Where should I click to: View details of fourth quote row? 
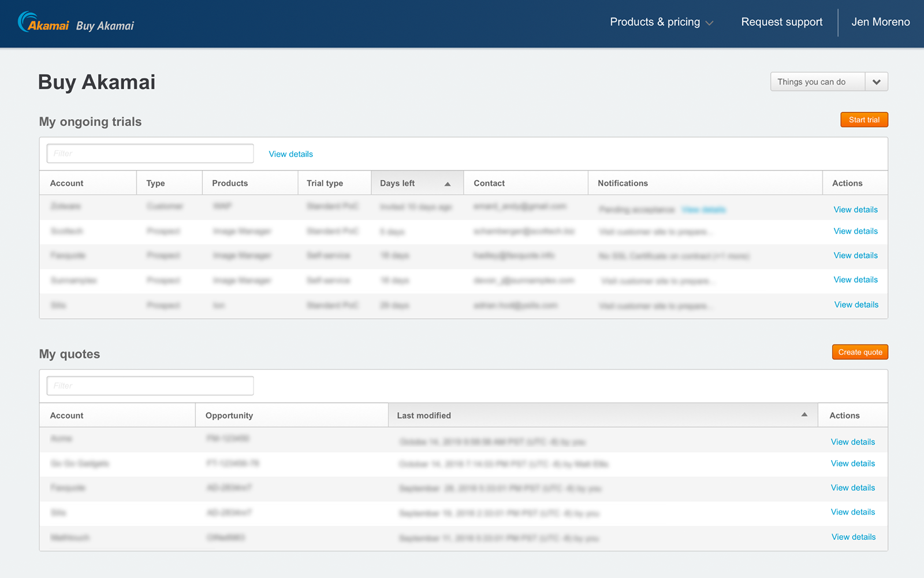[852, 512]
